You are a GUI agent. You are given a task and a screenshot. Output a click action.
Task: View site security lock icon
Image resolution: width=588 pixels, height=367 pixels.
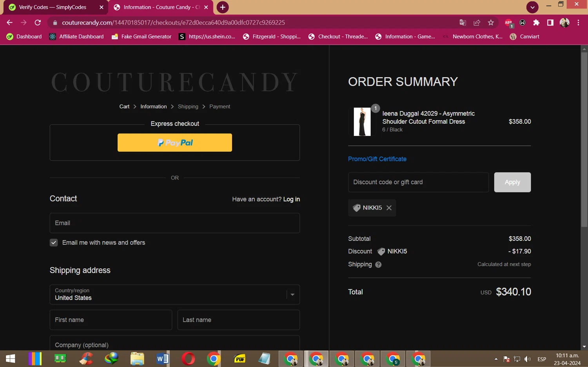(55, 23)
